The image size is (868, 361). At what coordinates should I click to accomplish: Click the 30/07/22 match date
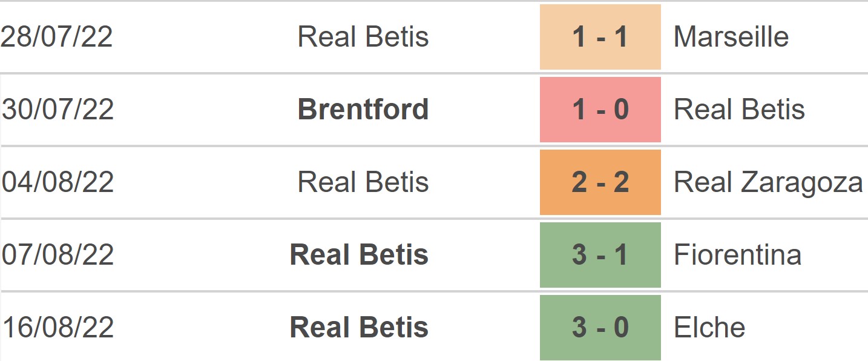pyautogui.click(x=58, y=110)
